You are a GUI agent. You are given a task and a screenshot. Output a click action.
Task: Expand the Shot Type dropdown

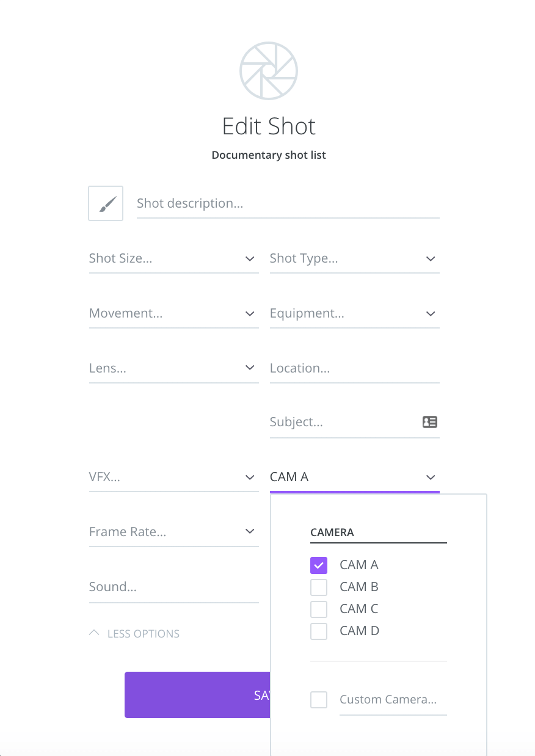(x=354, y=259)
